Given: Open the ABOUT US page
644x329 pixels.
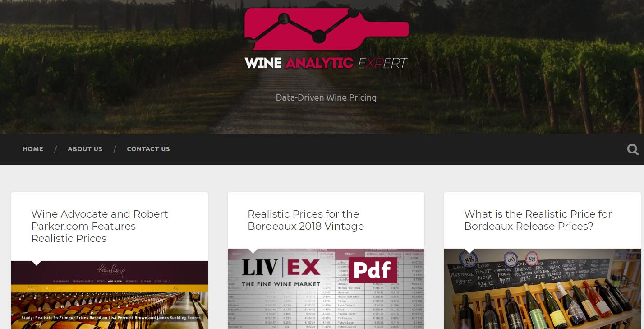Looking at the screenshot, I should coord(85,149).
